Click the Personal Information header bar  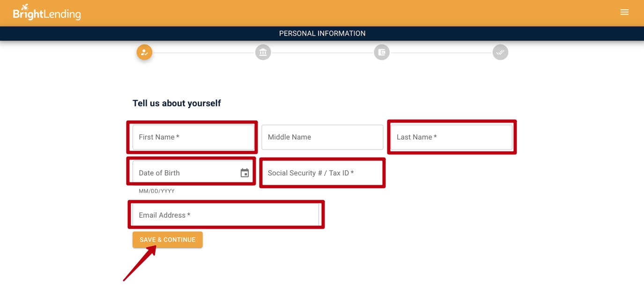pyautogui.click(x=322, y=33)
